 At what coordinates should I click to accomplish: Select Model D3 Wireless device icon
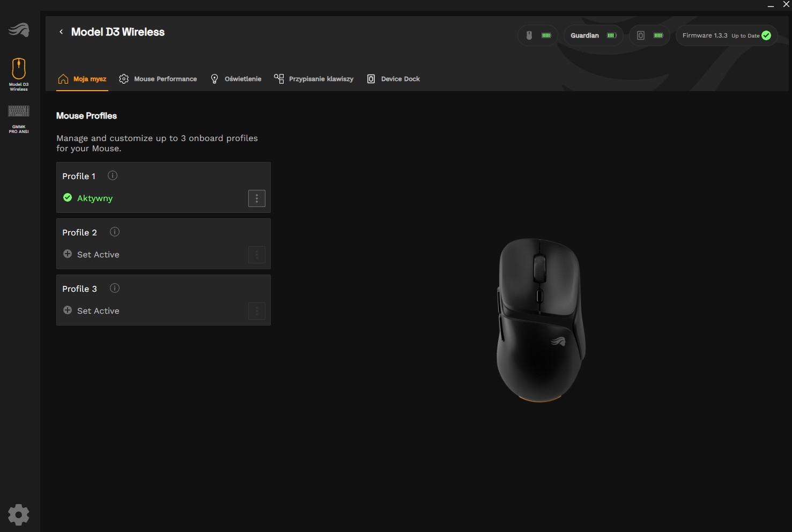click(19, 73)
